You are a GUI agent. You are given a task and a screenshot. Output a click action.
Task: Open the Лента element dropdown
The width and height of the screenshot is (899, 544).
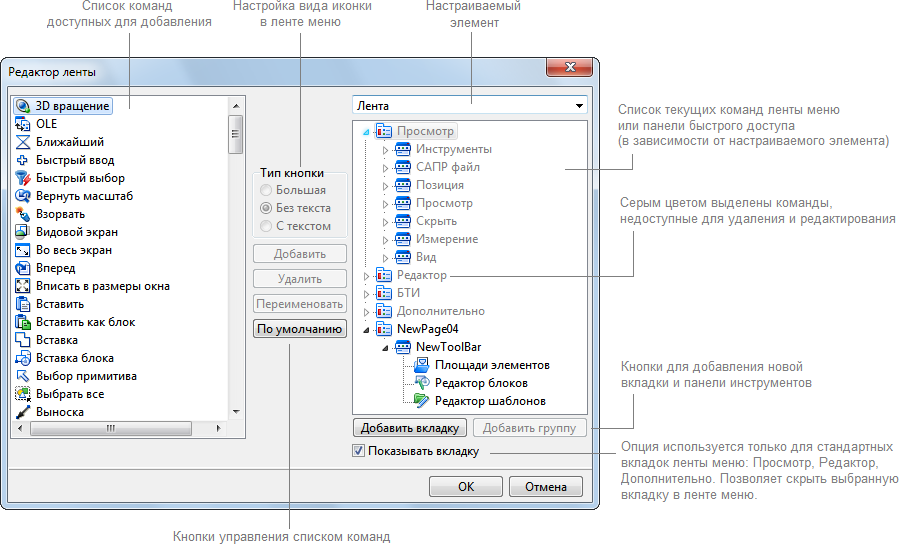[x=579, y=106]
